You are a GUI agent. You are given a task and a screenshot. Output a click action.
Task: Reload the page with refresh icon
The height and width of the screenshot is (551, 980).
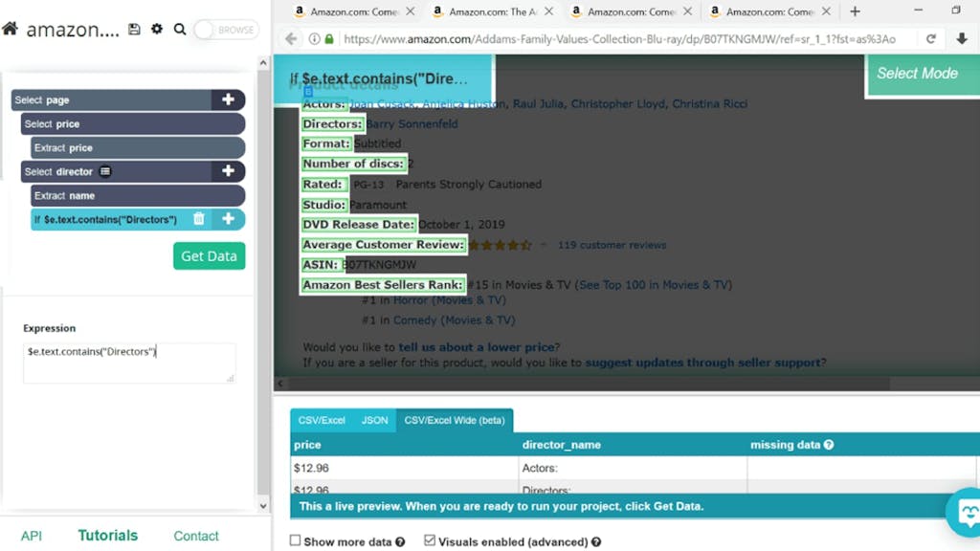tap(930, 38)
